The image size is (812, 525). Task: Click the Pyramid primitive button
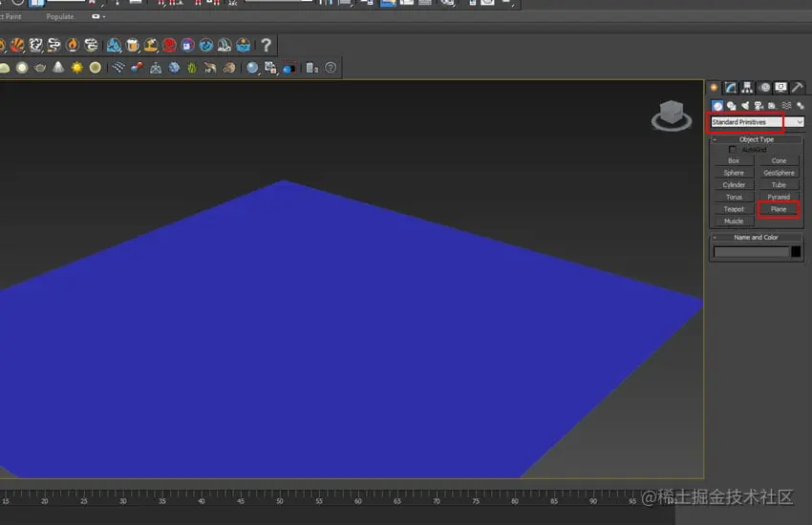coord(779,197)
